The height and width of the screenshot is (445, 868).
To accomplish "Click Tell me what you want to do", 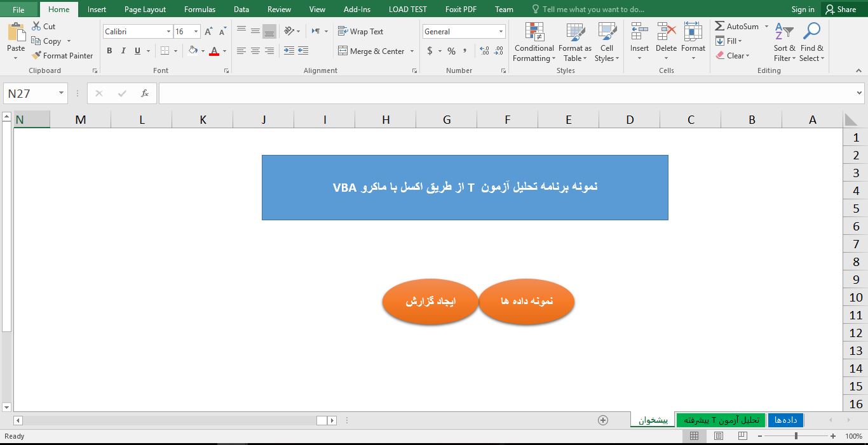I will click(588, 10).
